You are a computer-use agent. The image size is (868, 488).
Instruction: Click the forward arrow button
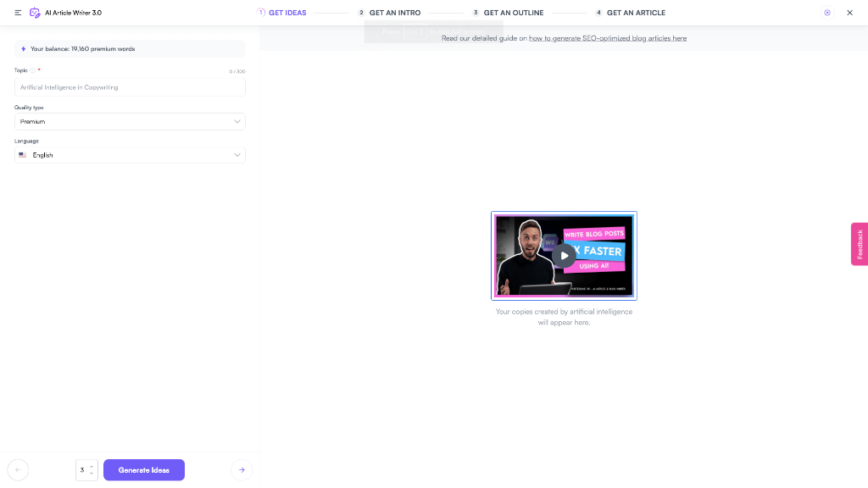pyautogui.click(x=242, y=470)
